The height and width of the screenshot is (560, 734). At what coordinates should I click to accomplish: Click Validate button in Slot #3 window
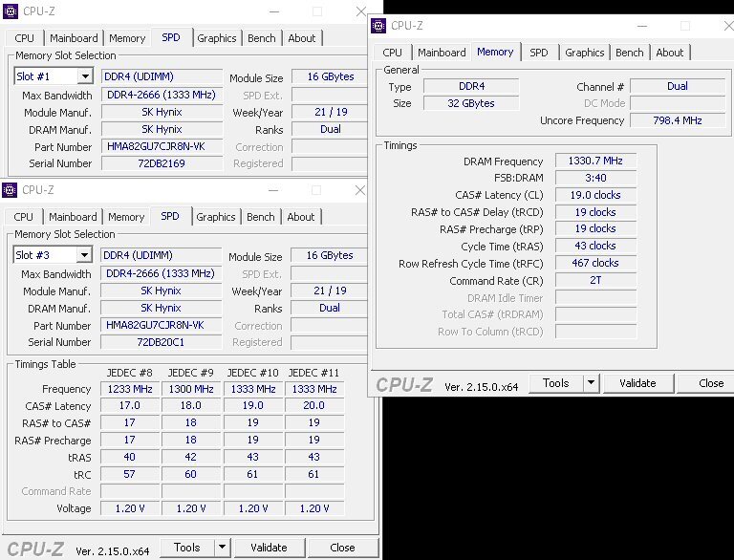[269, 548]
